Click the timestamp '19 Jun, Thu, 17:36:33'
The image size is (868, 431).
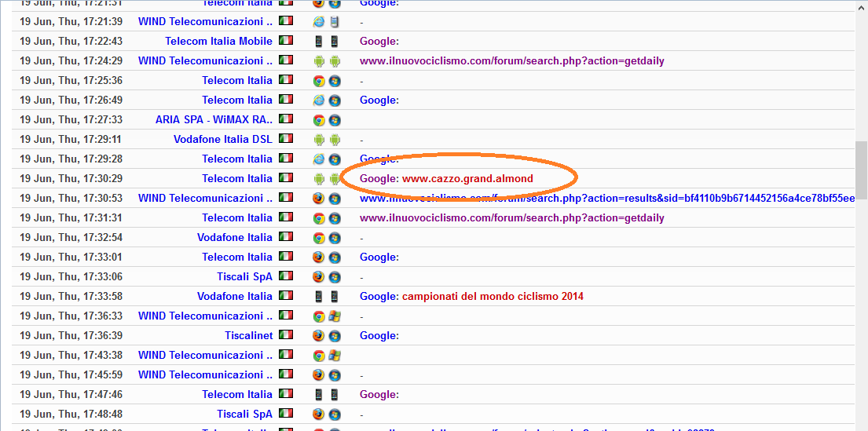coord(71,316)
